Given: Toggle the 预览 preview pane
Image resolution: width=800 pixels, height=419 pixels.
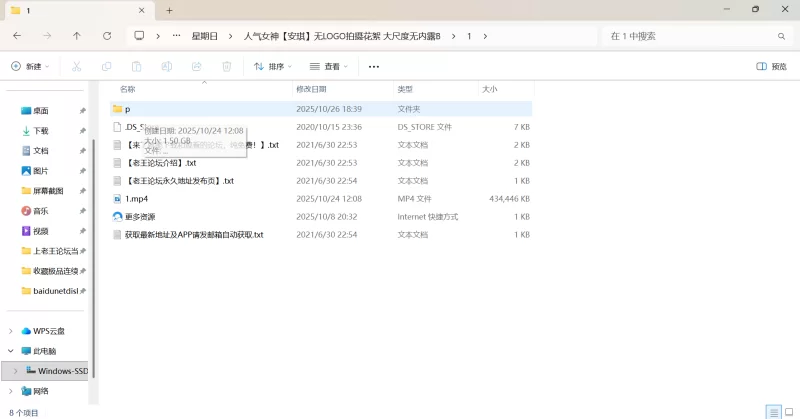Looking at the screenshot, I should (771, 67).
